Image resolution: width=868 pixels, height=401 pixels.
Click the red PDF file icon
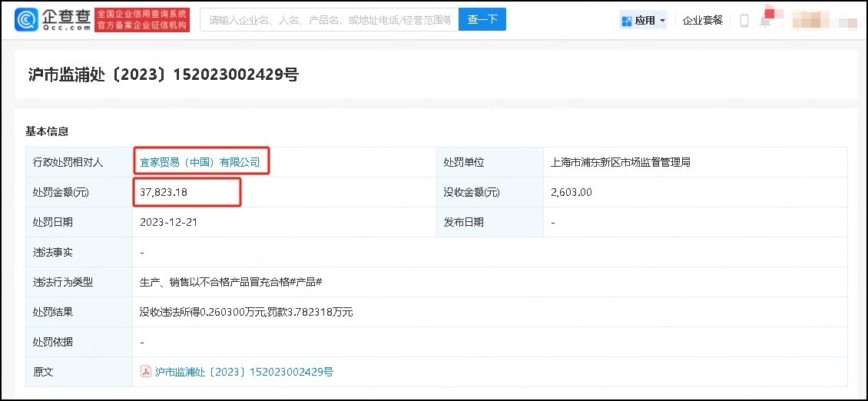click(x=145, y=372)
